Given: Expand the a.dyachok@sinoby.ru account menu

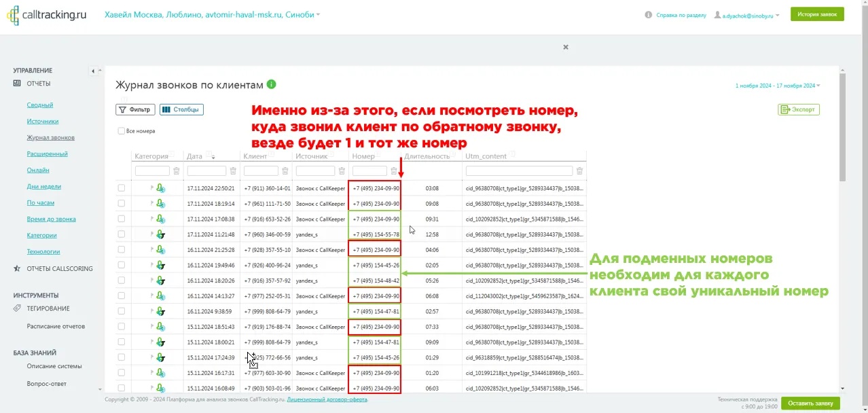Looking at the screenshot, I should (746, 15).
